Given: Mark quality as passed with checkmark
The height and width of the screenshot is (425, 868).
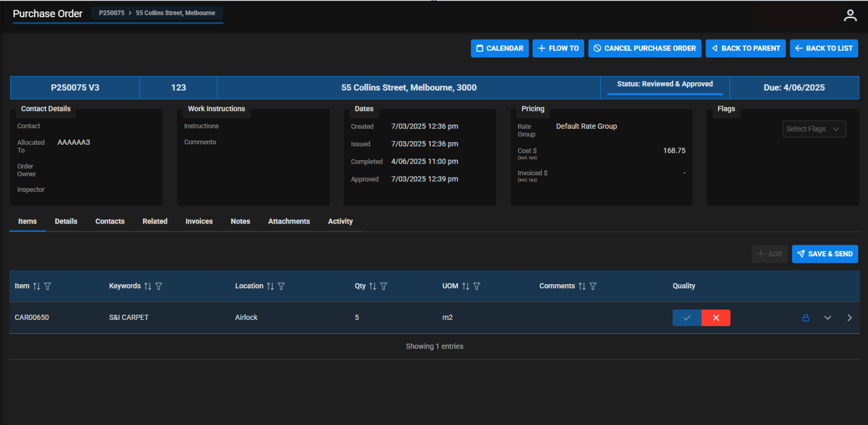Looking at the screenshot, I should [687, 318].
